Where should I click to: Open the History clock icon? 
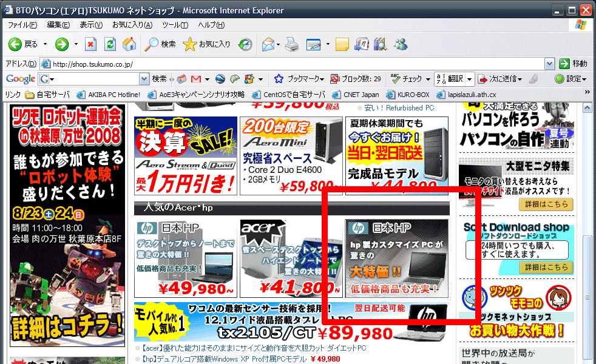click(x=245, y=44)
